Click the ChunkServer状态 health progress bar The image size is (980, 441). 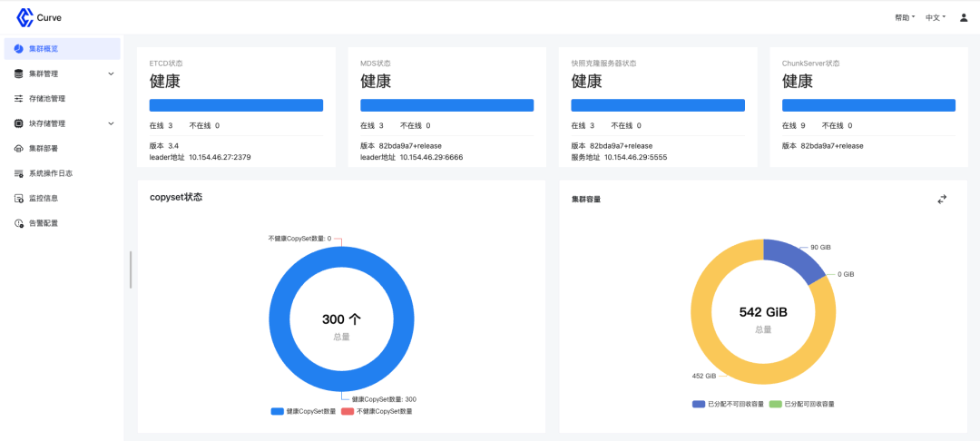point(868,105)
